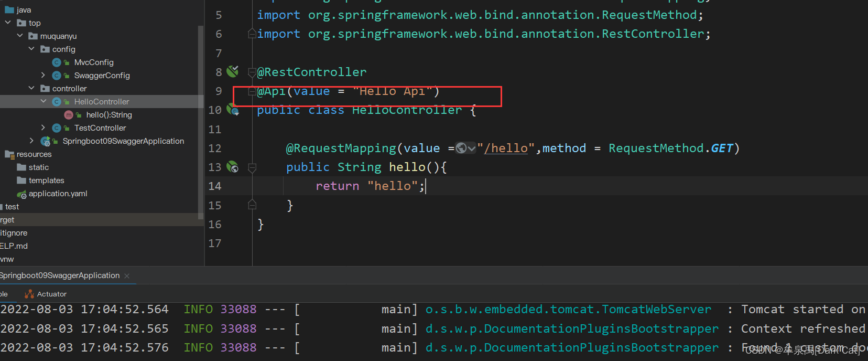Place cursor on the @RestController annotation

(312, 72)
